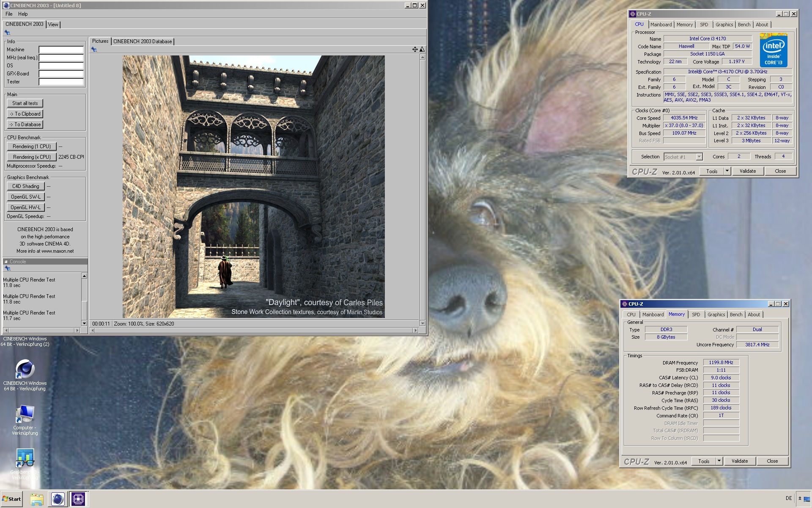The width and height of the screenshot is (812, 508).
Task: Click the upper CPU-Z window's title icon
Action: 633,14
